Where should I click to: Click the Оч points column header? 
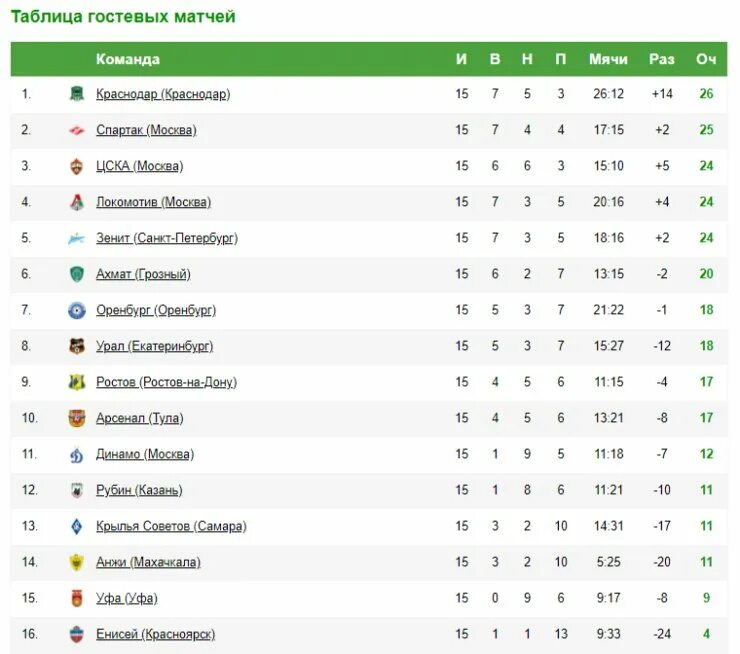pos(706,59)
